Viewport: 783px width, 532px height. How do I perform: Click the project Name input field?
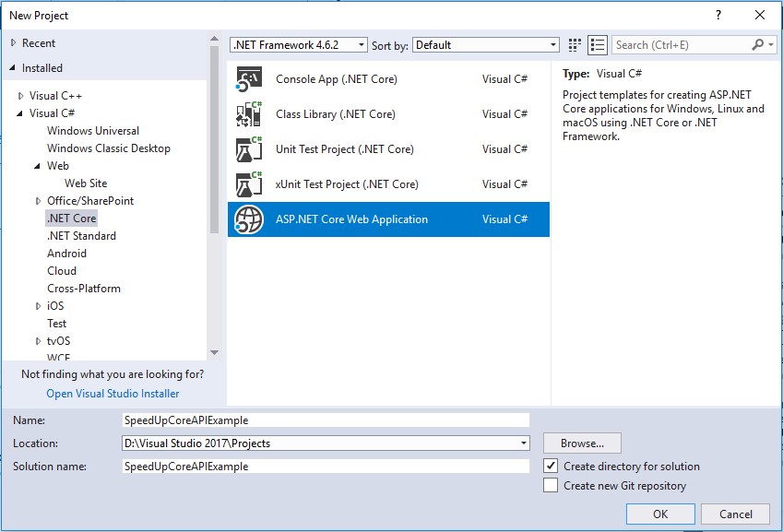point(326,420)
